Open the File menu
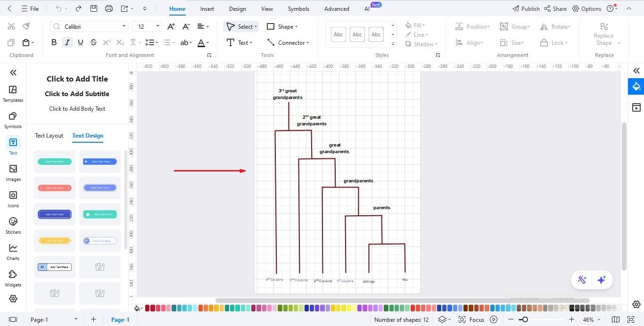The width and height of the screenshot is (644, 326). coord(30,8)
